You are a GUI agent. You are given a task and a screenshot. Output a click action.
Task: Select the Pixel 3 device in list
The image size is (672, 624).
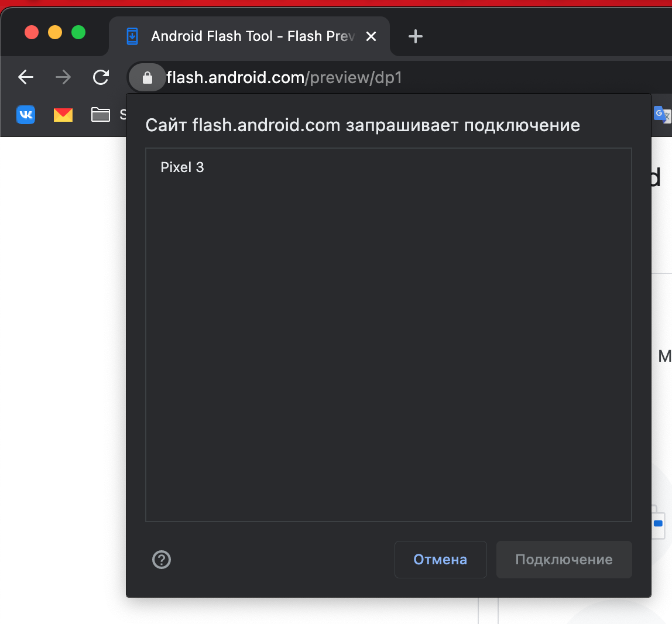(x=182, y=167)
